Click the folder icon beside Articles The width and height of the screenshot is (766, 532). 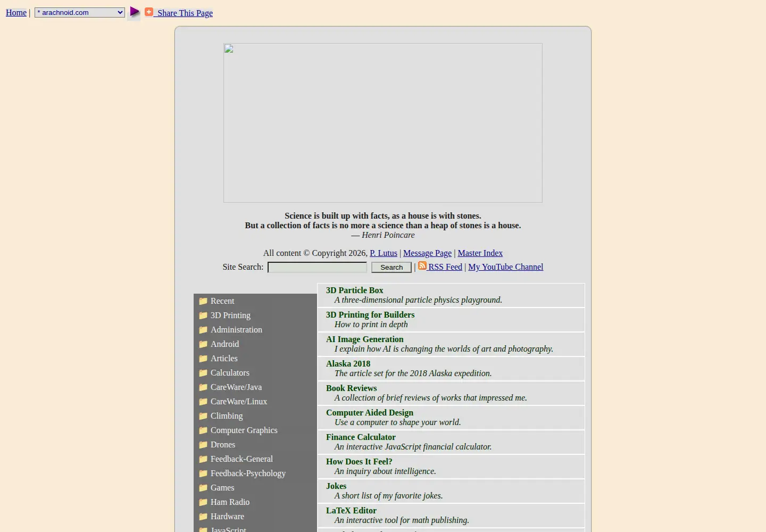(203, 359)
